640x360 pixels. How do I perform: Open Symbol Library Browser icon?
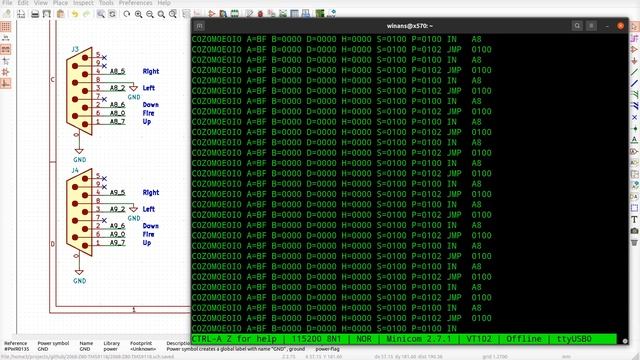[x=223, y=14]
